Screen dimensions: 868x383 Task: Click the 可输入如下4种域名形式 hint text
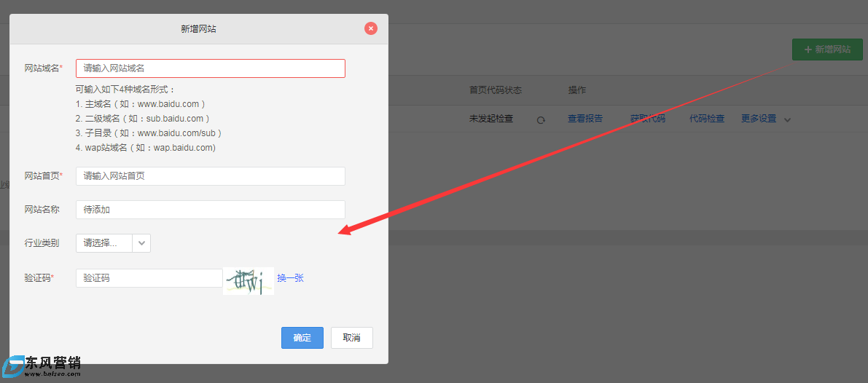(x=125, y=90)
